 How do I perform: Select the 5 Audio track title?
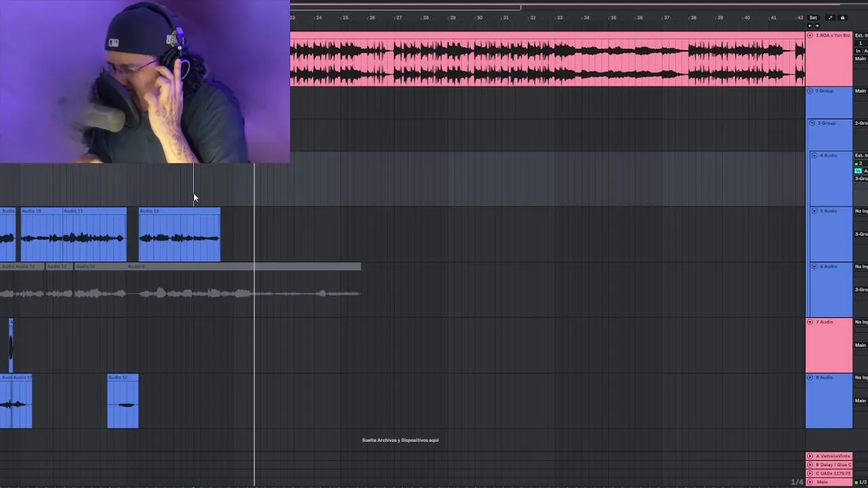tap(829, 211)
